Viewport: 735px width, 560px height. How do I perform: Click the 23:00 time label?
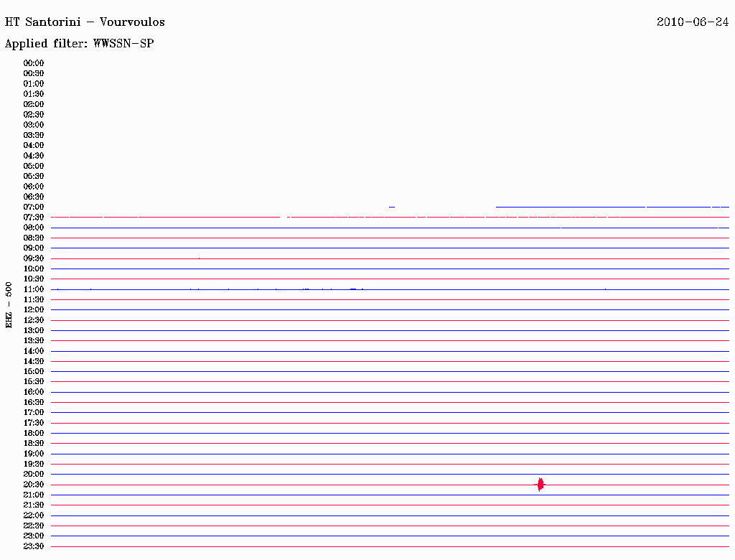pos(34,536)
